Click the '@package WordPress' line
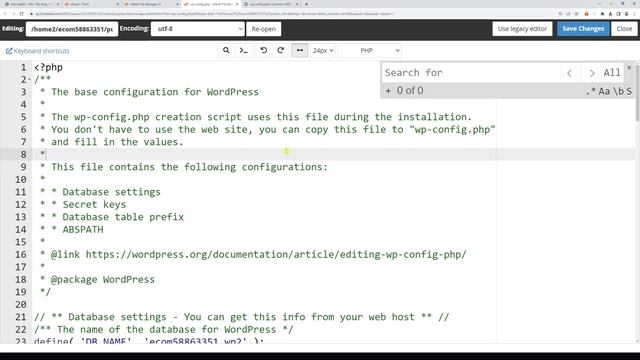This screenshot has width=640, height=360. (x=102, y=280)
